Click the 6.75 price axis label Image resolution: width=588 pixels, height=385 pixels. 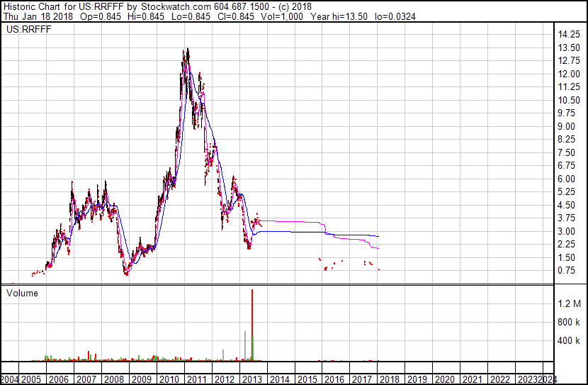point(566,166)
